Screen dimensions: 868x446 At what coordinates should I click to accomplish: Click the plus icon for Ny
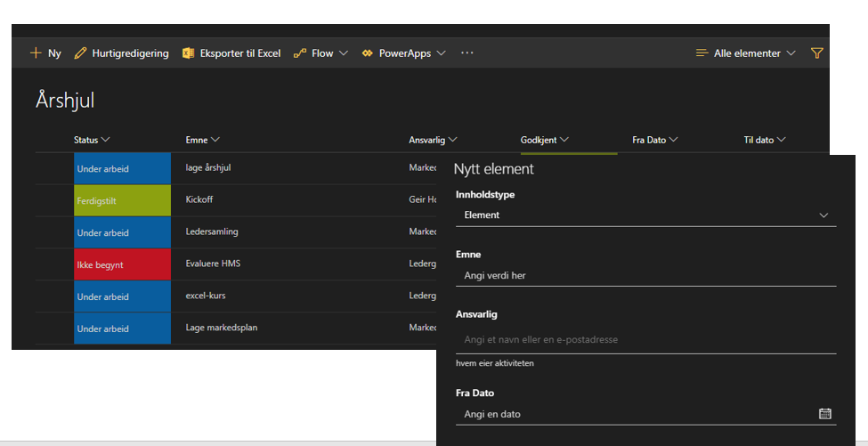[36, 53]
